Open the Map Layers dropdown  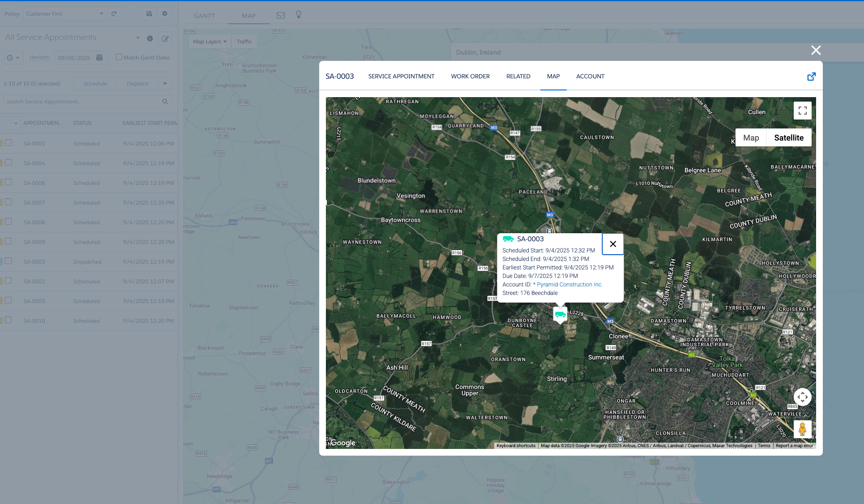click(x=210, y=42)
